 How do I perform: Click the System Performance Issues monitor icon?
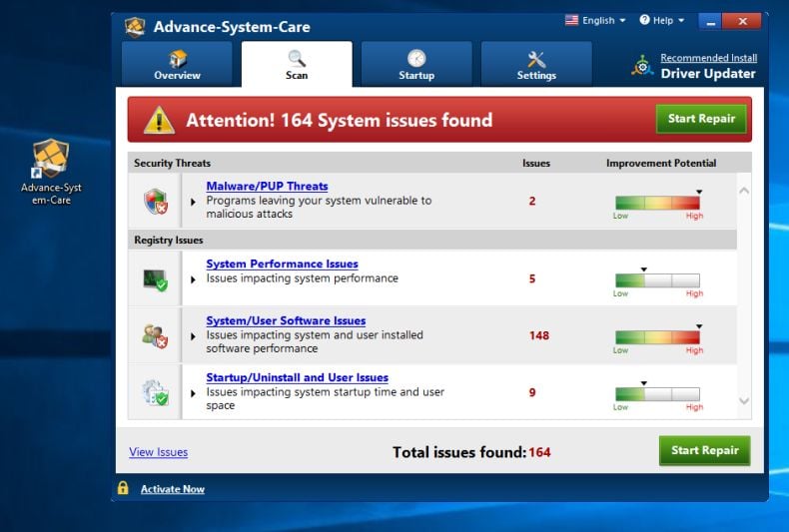coord(155,279)
